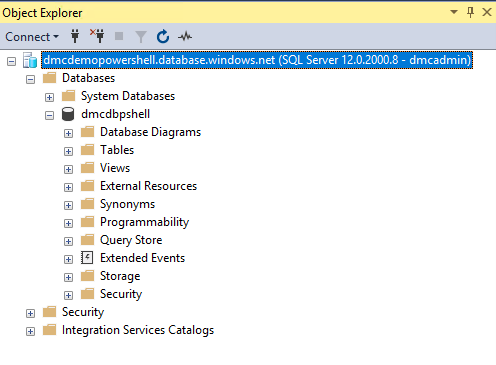
Task: Collapse the Databases folder
Action: click(30, 79)
